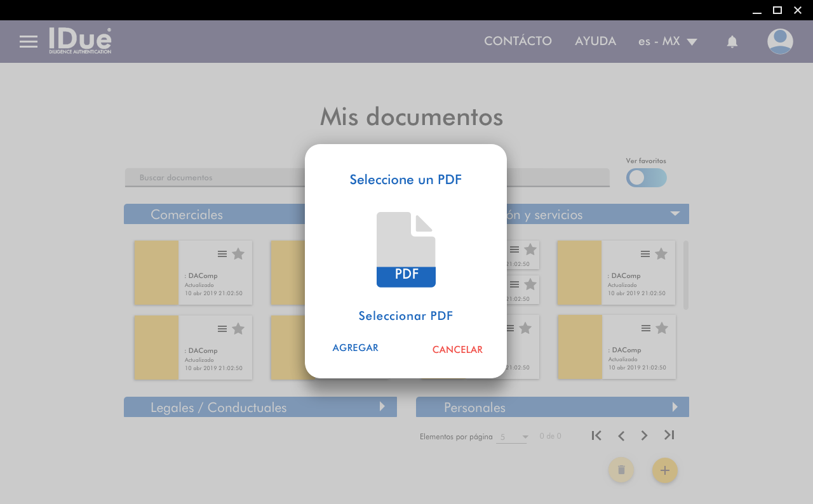Screen dimensions: 813x504
Task: Go to the first page arrow
Action: 596,435
